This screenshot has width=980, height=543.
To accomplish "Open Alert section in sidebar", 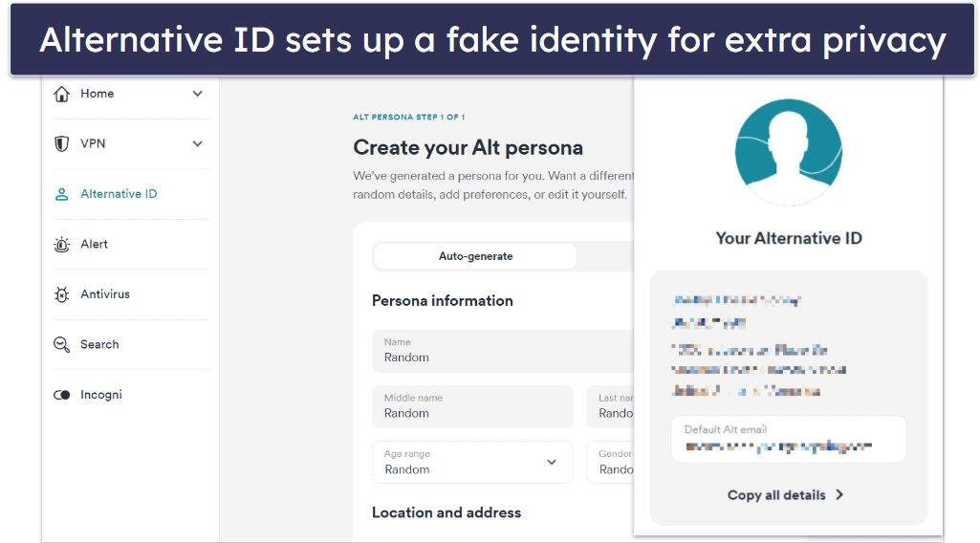I will (94, 245).
